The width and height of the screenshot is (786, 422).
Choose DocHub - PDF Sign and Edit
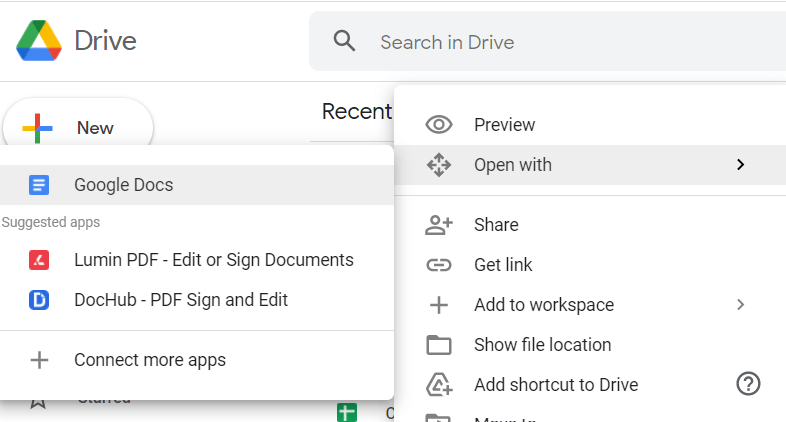coord(180,300)
